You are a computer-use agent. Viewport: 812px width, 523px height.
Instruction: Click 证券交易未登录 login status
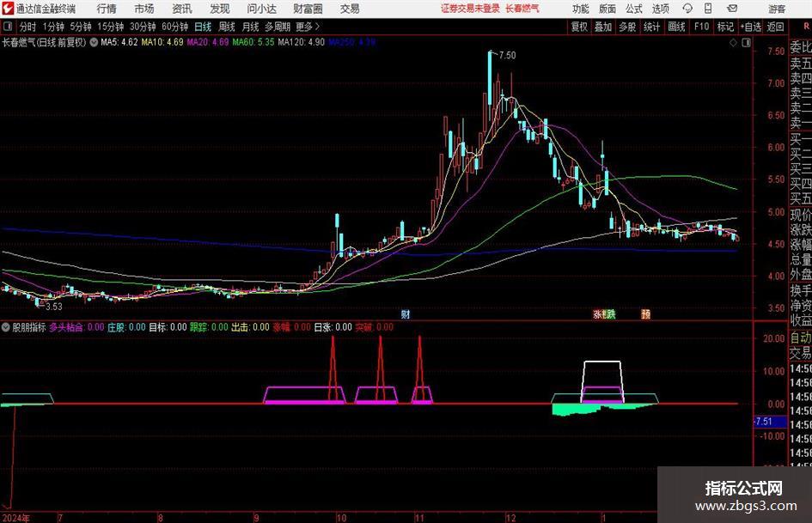pyautogui.click(x=470, y=9)
